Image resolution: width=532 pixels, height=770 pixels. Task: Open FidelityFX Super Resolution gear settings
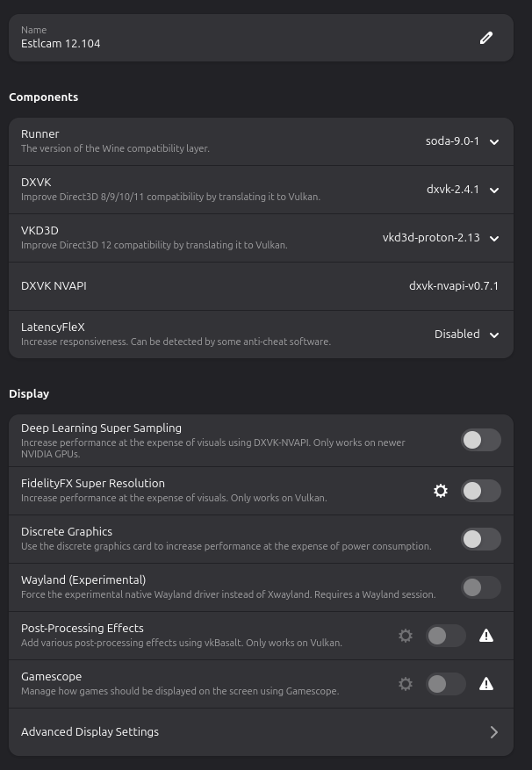click(441, 491)
